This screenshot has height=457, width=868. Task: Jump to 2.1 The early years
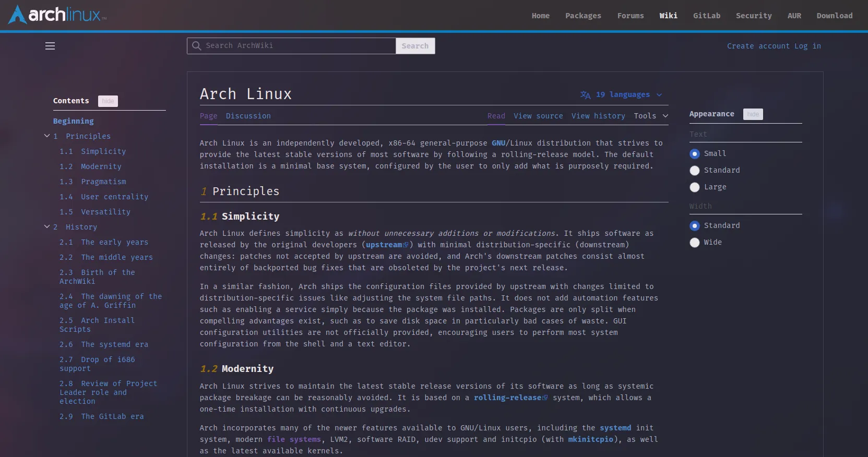click(x=104, y=242)
